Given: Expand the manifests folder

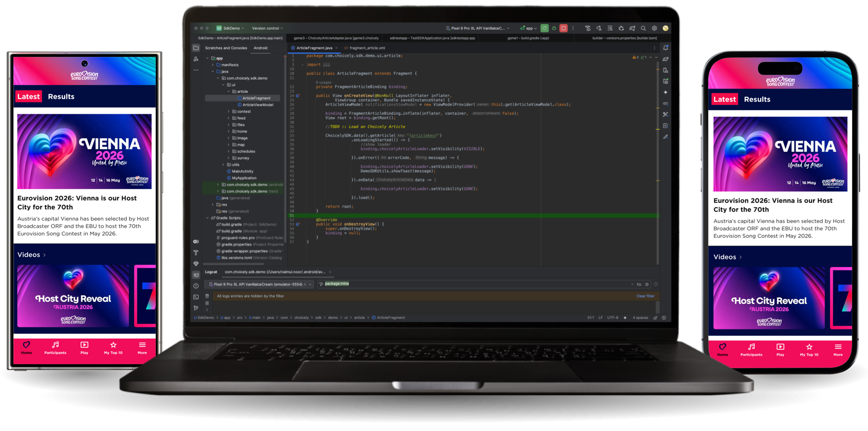Looking at the screenshot, I should click(213, 65).
